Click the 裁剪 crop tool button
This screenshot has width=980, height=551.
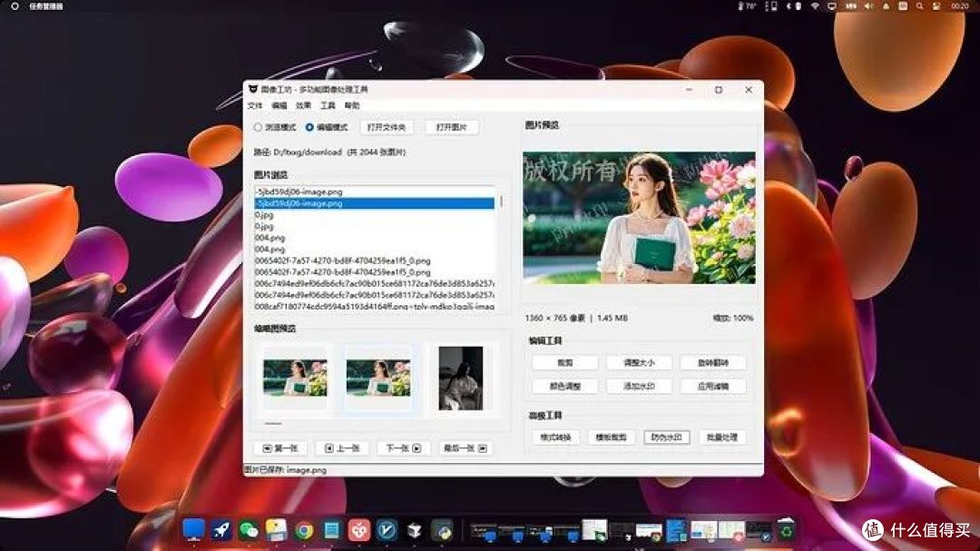click(565, 363)
